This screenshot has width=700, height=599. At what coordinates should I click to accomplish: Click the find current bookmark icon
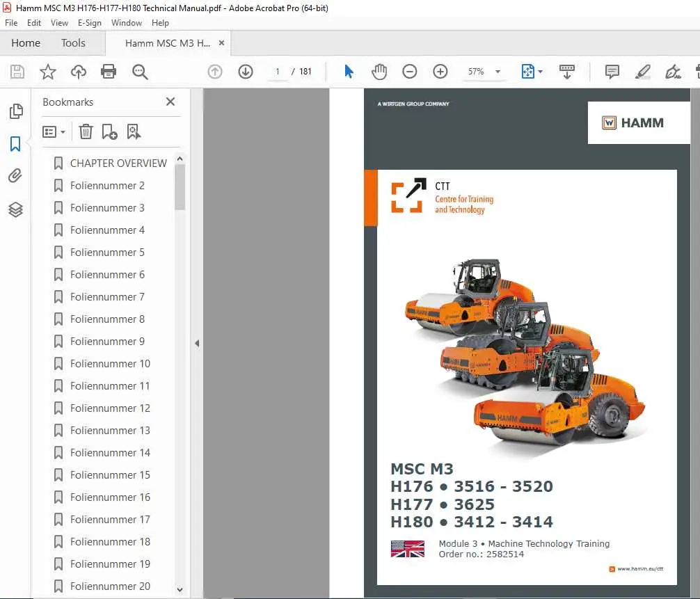134,131
